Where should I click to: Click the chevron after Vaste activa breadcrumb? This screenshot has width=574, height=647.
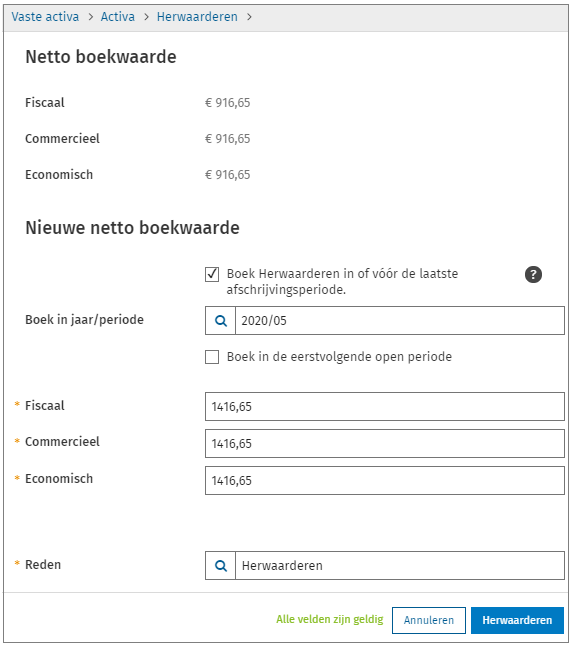[x=90, y=17]
